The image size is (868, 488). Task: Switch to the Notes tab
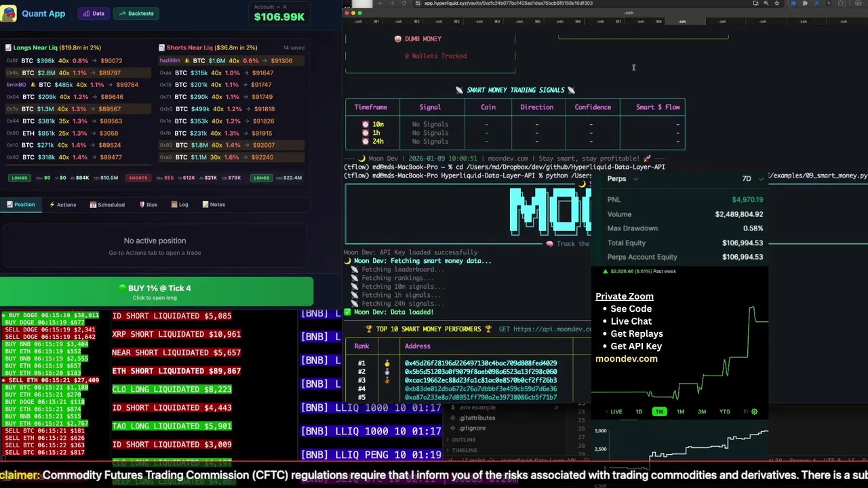tap(214, 205)
